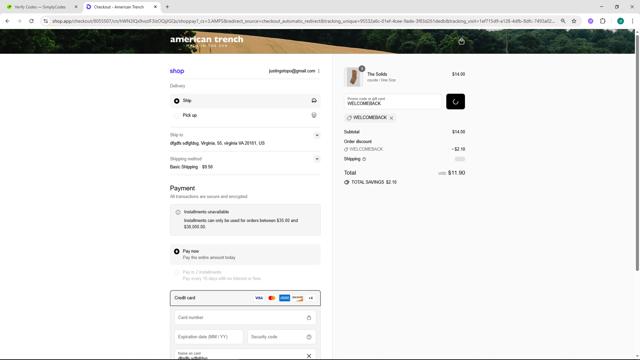Open a new browser tab
Screen dimensions: 640x360
(167, 7)
